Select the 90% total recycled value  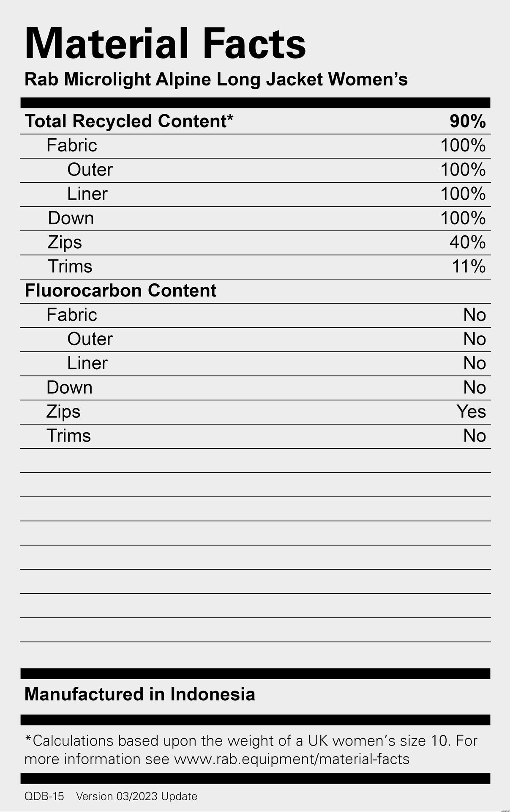click(468, 121)
